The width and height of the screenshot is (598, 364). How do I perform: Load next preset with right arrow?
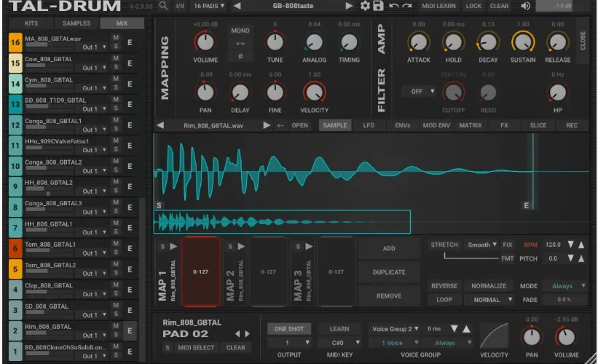point(349,6)
